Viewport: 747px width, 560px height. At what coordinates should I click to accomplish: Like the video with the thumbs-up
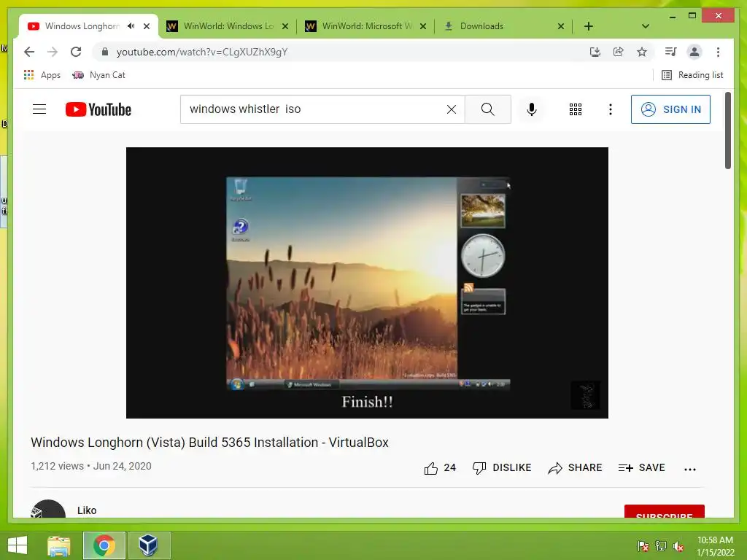pyautogui.click(x=440, y=468)
